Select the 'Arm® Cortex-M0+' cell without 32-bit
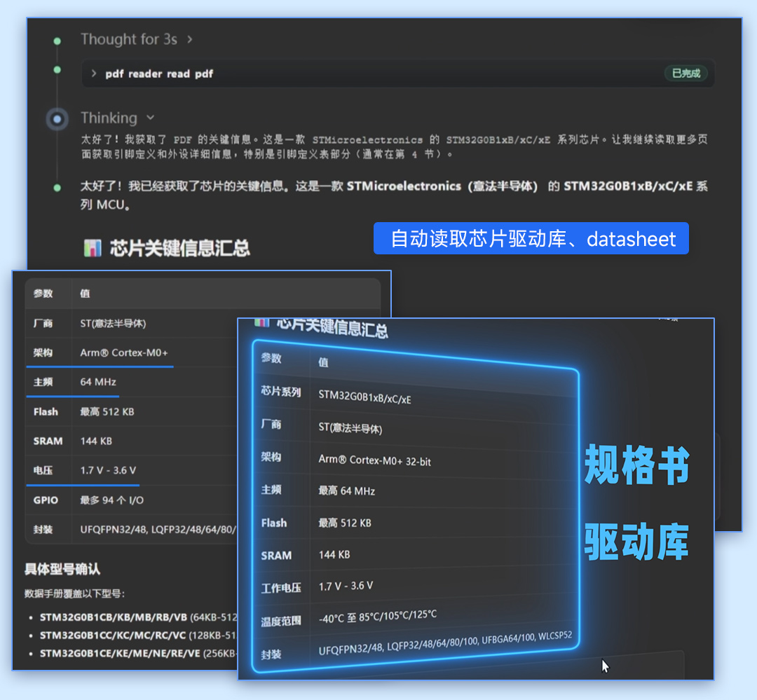Image resolution: width=757 pixels, height=700 pixels. click(x=124, y=353)
